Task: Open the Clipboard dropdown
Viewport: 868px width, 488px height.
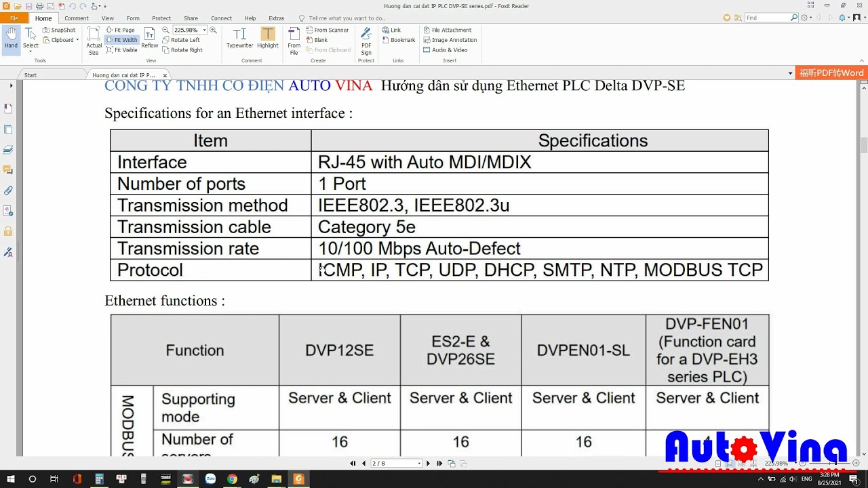Action: pyautogui.click(x=61, y=40)
